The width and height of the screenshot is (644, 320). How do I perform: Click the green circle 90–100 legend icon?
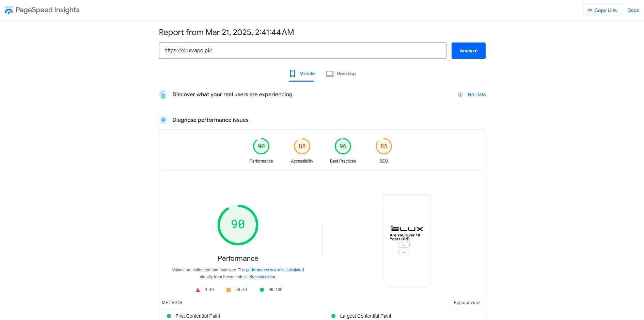(262, 290)
